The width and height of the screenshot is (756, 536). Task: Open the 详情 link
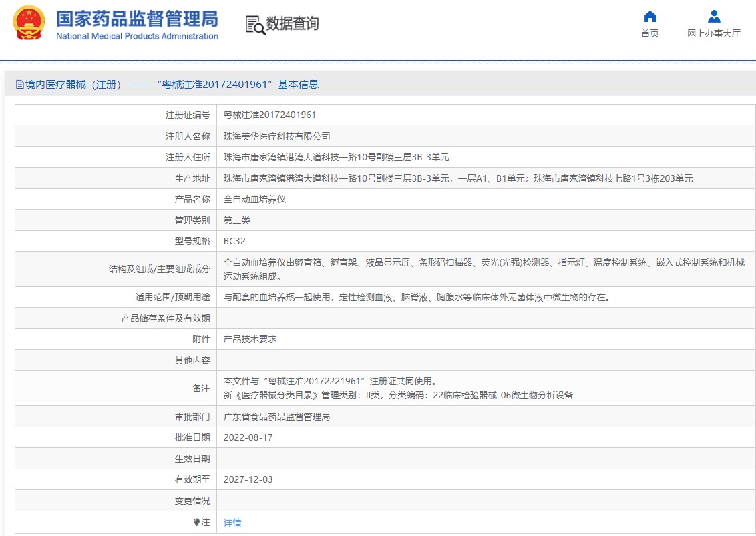point(232,523)
